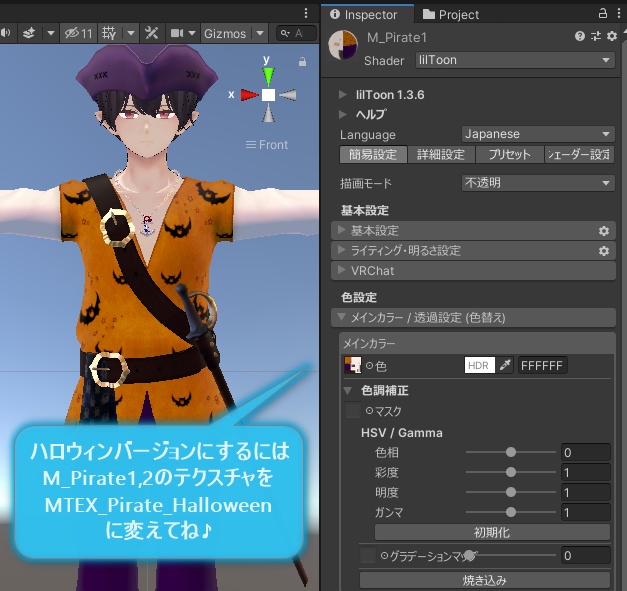Toggle Inspector lock icon
This screenshot has height=591, width=627.
click(x=603, y=14)
